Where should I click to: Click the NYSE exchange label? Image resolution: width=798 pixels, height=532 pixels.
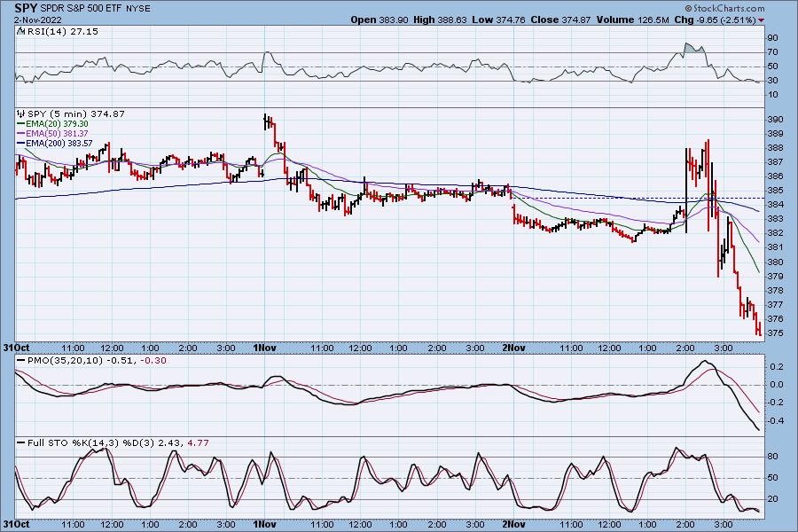click(x=138, y=9)
